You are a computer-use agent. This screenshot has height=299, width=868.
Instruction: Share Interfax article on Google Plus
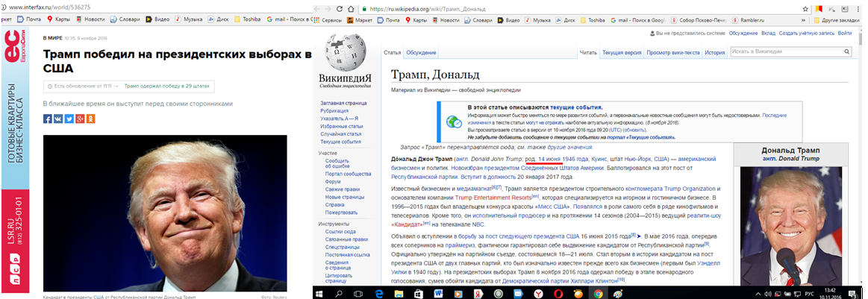pyautogui.click(x=80, y=119)
